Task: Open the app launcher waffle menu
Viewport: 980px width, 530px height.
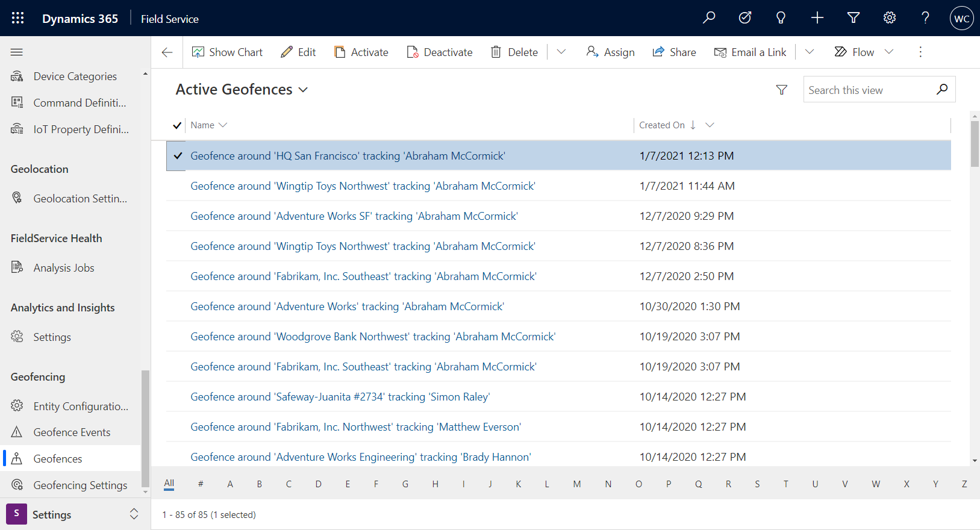Action: point(17,18)
